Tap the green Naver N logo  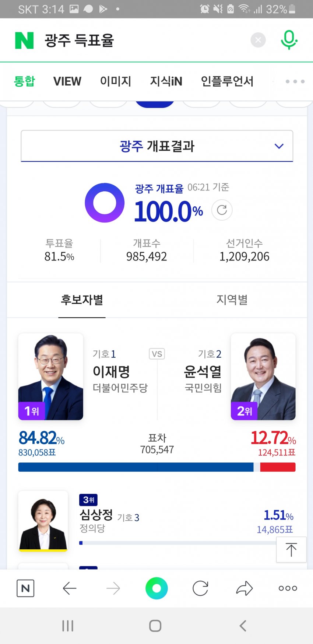24,40
